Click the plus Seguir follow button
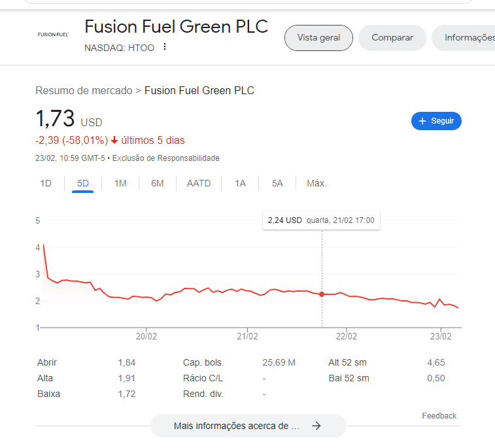The height and width of the screenshot is (448, 495). [436, 121]
